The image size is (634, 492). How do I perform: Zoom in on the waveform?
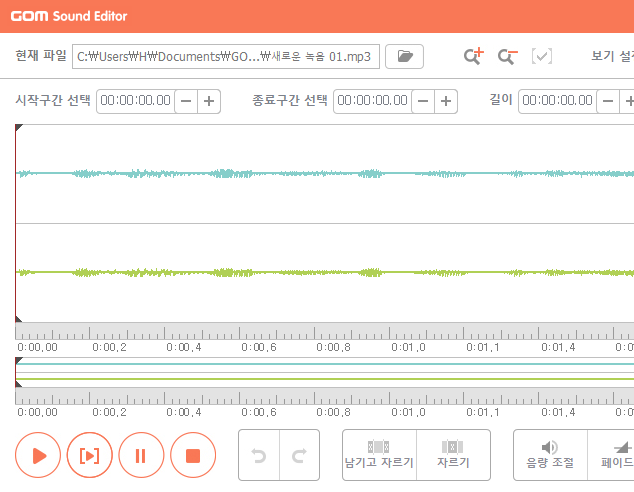(x=473, y=56)
